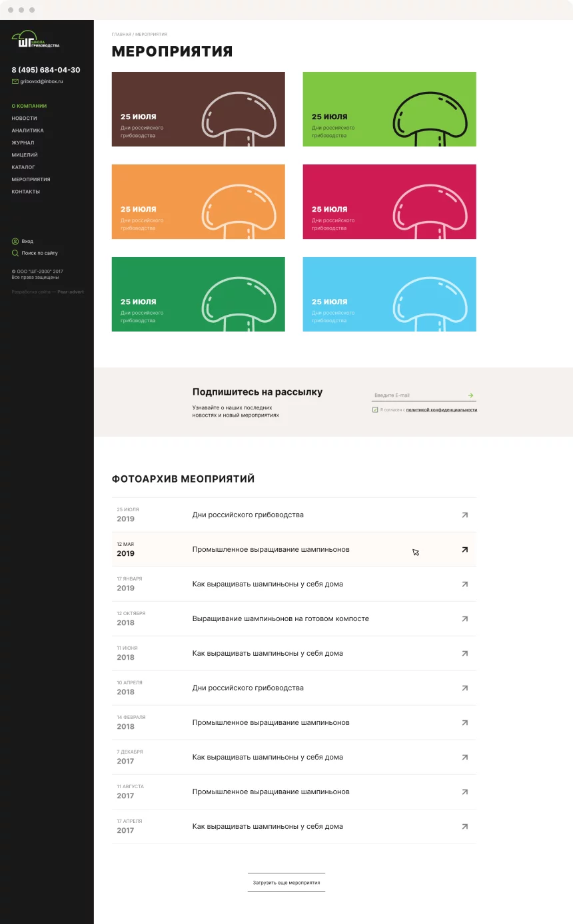Click the envelope icon beside gribovod@inbox.ru

(15, 81)
